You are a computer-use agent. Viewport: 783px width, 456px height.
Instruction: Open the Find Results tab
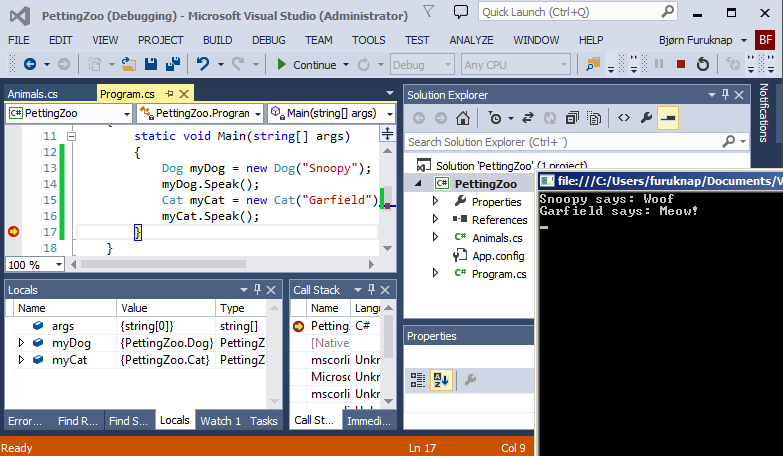(78, 421)
